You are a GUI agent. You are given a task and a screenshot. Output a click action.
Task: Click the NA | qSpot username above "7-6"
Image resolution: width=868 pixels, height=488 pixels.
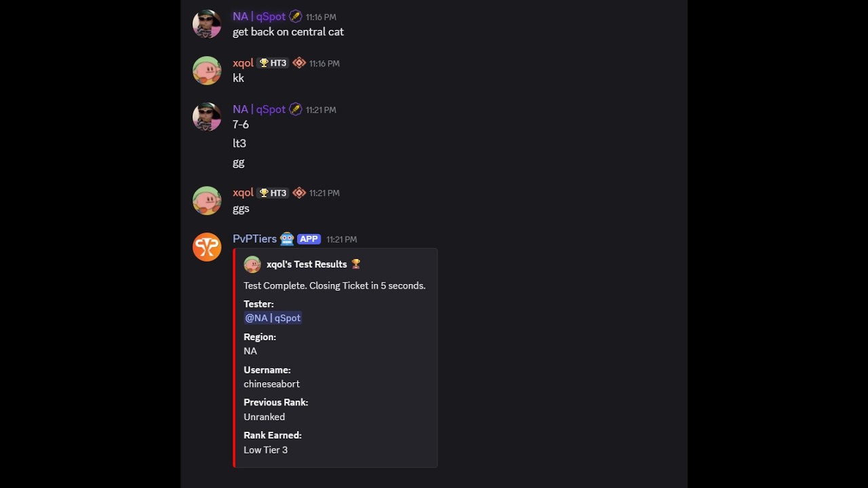tap(259, 109)
